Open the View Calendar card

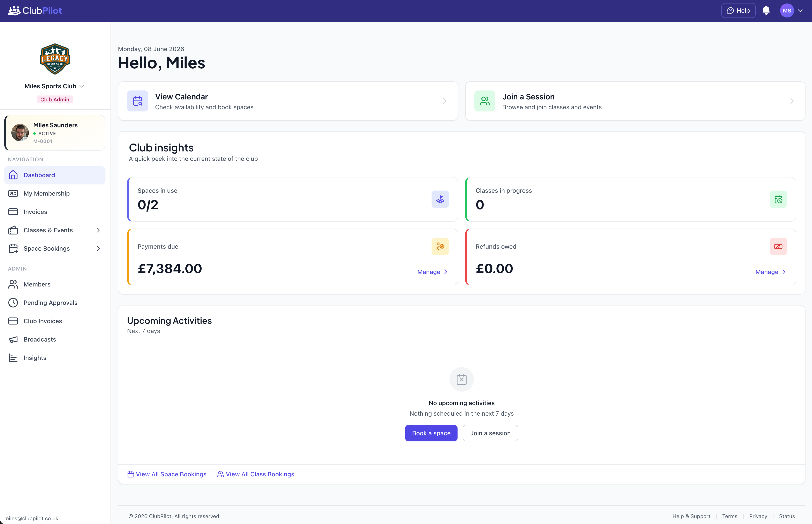coord(288,101)
